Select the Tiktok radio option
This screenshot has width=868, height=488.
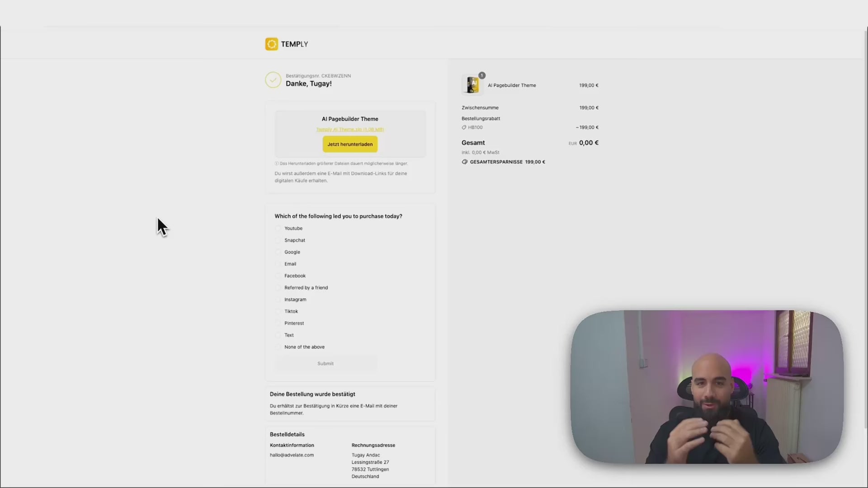(x=278, y=311)
